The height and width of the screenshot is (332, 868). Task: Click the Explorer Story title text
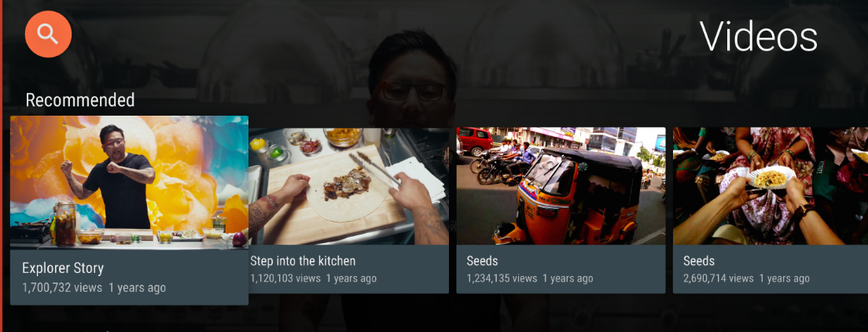[x=63, y=268]
